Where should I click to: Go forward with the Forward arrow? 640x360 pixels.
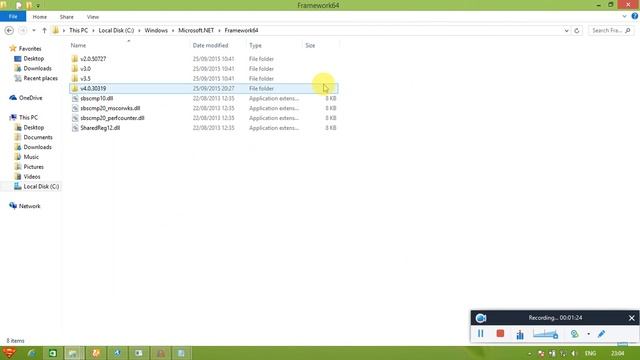pos(22,31)
